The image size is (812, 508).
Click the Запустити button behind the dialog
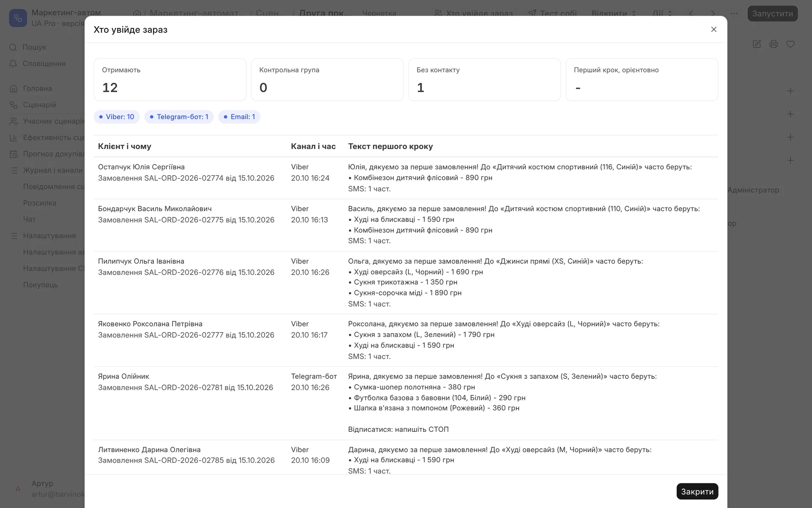pyautogui.click(x=772, y=14)
